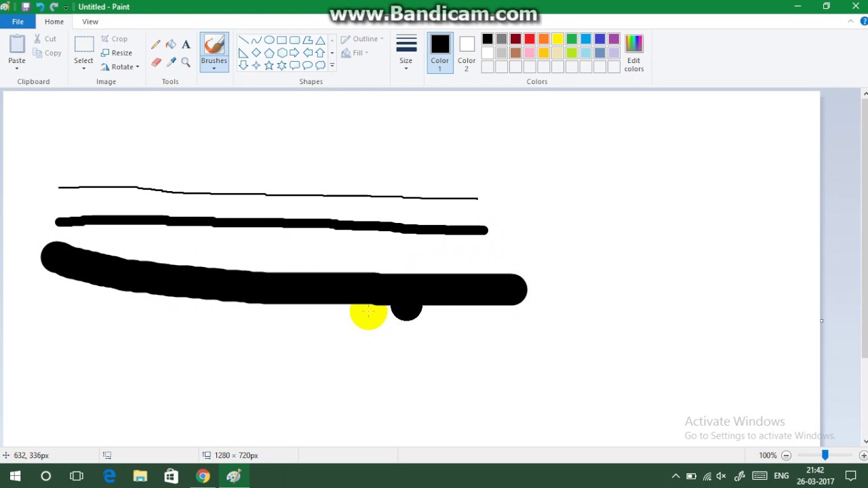This screenshot has height=488, width=868.
Task: Activate the Color 2 background selector
Action: 467,53
